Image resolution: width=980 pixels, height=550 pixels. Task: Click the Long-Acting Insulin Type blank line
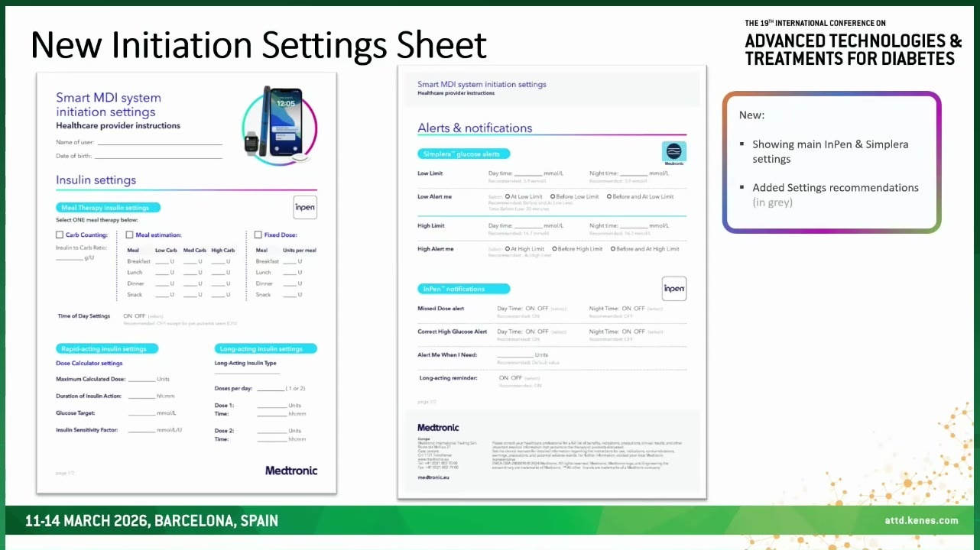[247, 372]
